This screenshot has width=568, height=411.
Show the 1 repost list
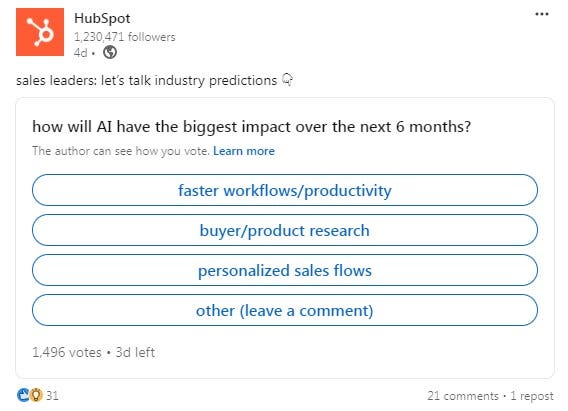coord(532,396)
